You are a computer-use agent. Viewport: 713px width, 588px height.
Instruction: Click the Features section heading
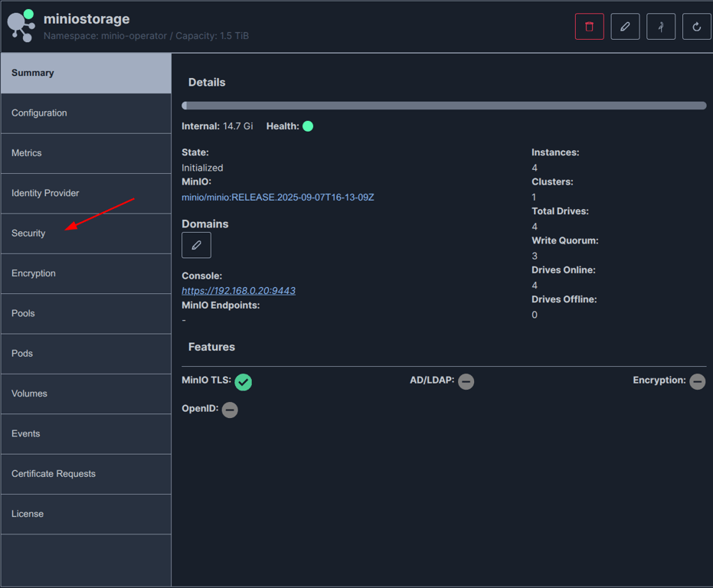211,347
